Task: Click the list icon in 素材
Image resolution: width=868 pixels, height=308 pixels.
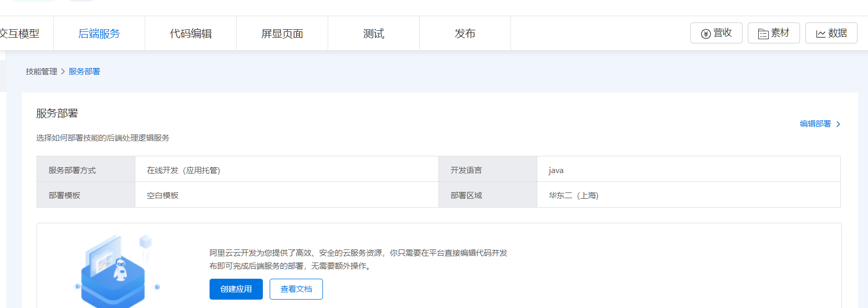Action: (763, 34)
